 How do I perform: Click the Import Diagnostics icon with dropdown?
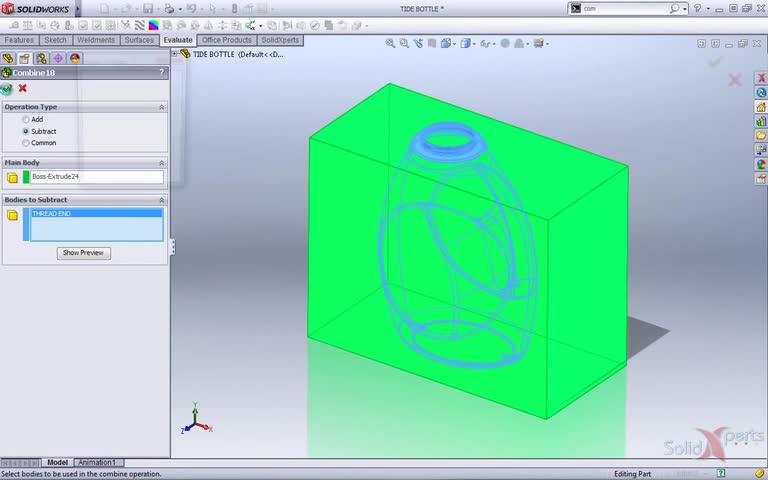click(x=252, y=25)
